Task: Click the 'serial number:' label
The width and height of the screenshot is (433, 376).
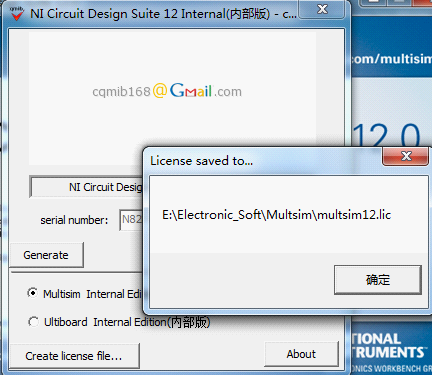Action: [74, 220]
